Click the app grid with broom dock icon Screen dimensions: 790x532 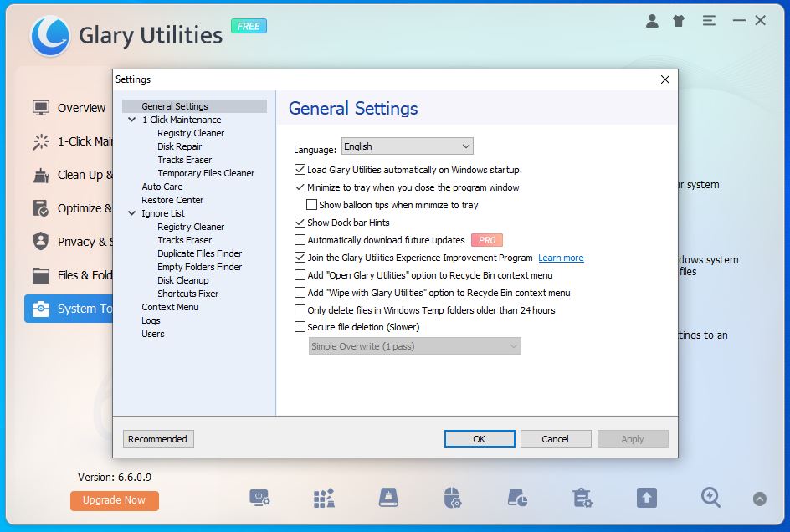tap(324, 498)
